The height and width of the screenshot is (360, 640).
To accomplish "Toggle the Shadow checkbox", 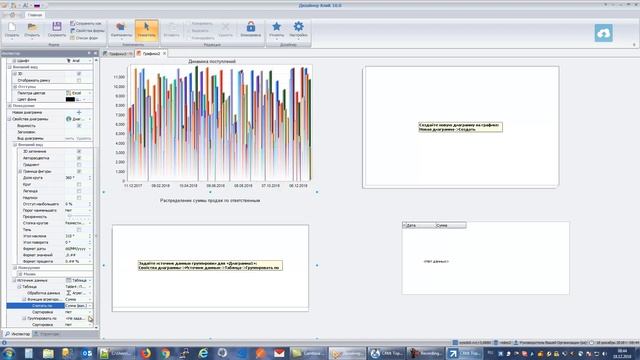I will point(79,230).
